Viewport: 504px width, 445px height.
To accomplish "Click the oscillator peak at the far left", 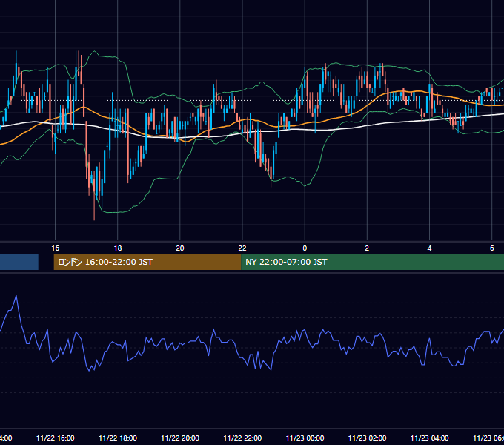I will (16, 296).
